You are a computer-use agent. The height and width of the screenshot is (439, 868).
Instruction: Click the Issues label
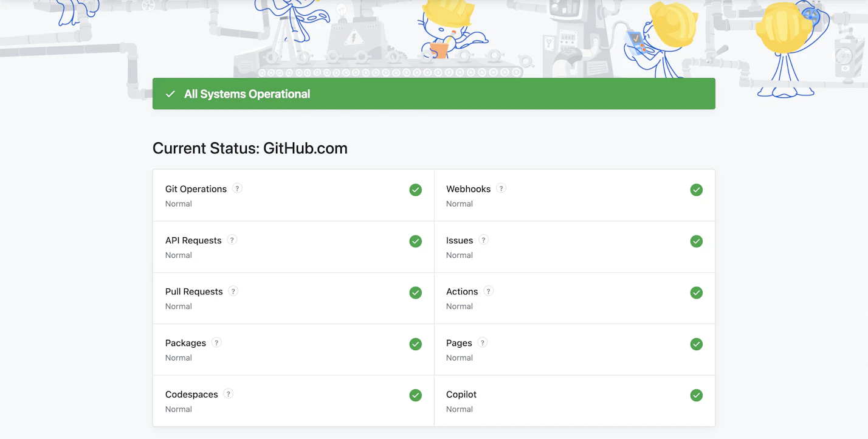pos(460,240)
